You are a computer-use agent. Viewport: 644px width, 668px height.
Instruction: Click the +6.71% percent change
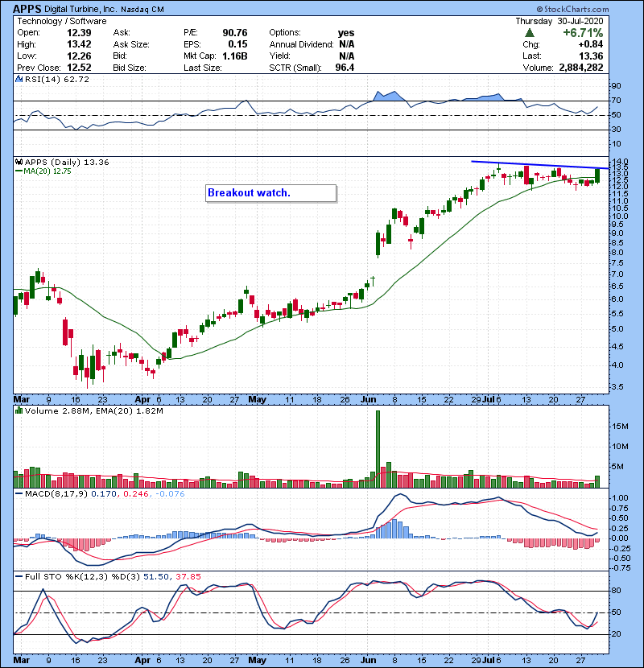click(x=583, y=33)
